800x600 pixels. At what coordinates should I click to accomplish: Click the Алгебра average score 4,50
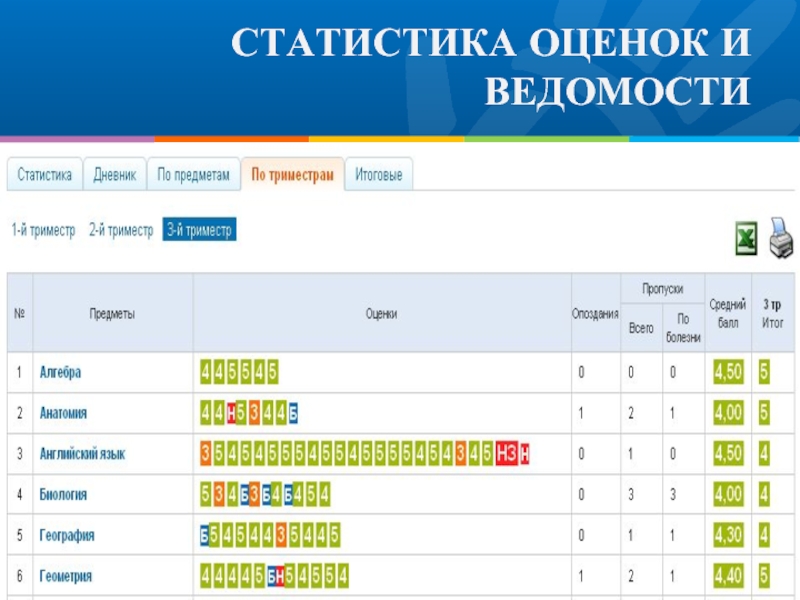[x=728, y=372]
